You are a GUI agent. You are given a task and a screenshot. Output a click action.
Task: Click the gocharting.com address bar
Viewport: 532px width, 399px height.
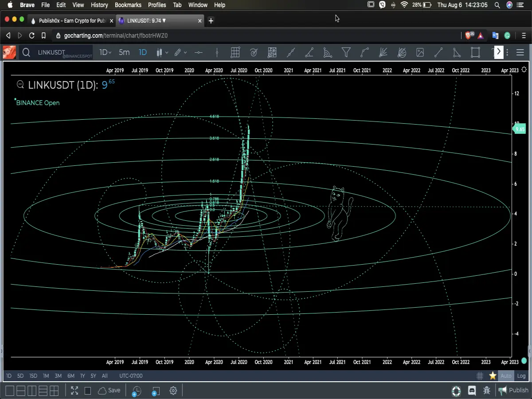point(255,35)
